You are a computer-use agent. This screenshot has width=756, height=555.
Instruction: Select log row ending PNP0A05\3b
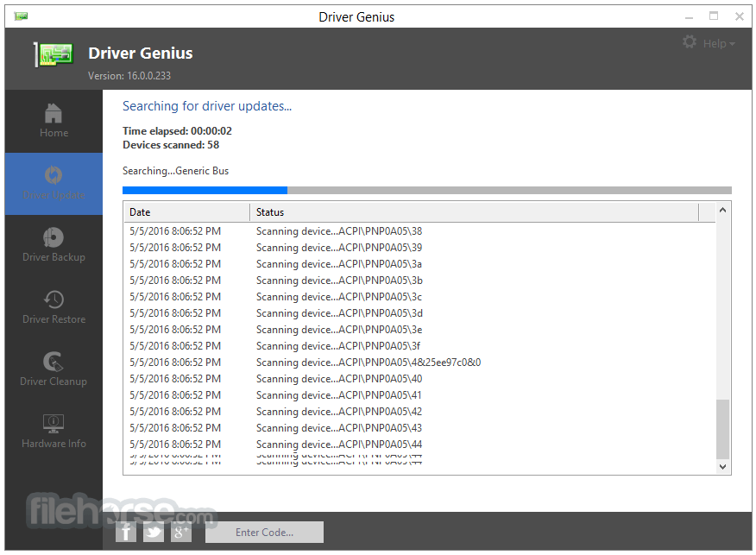pos(419,281)
